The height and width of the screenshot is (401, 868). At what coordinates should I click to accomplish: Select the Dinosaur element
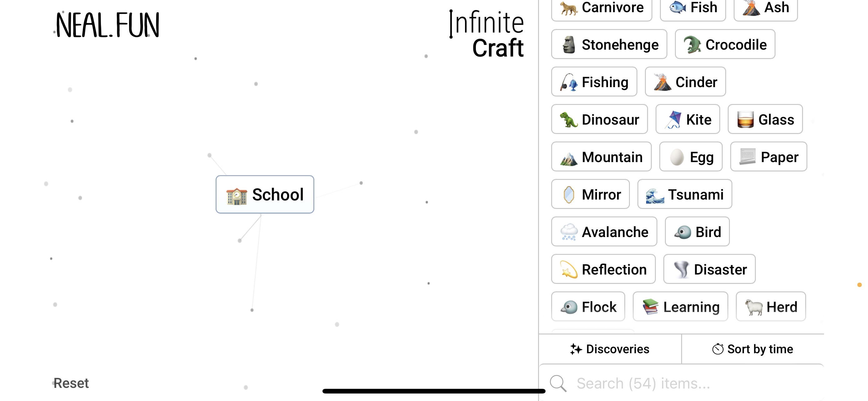[600, 119]
